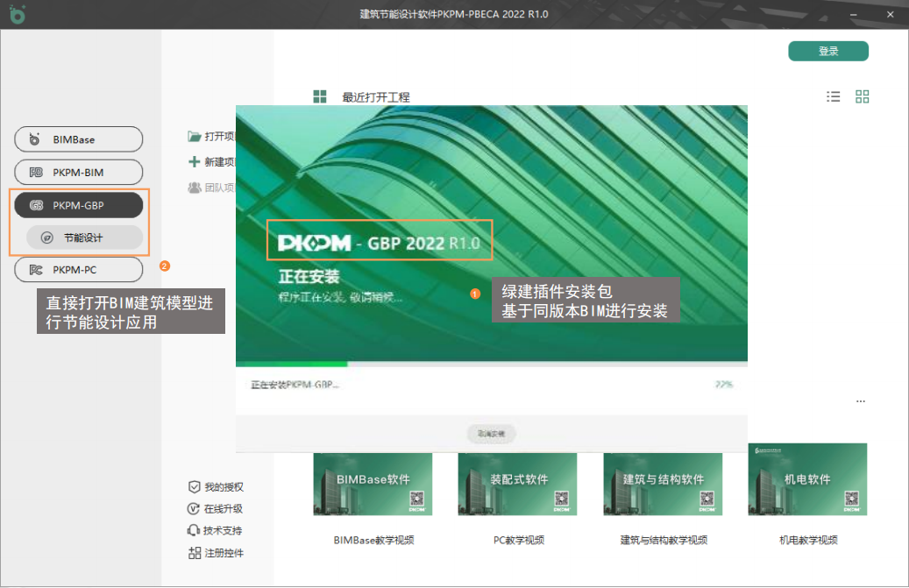Click the 在线升级 upgrade icon
The image size is (909, 588).
(x=195, y=509)
